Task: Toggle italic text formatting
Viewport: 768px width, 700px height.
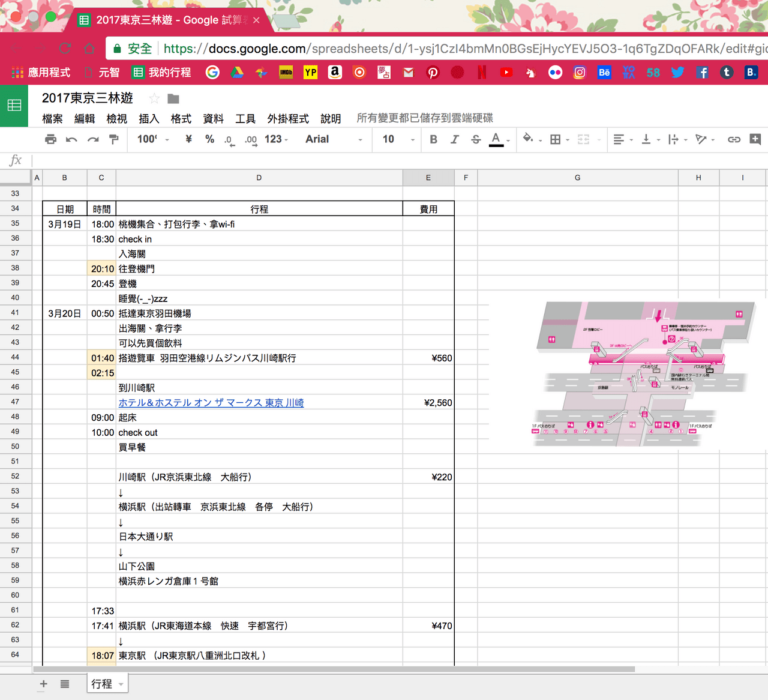Action: (454, 139)
